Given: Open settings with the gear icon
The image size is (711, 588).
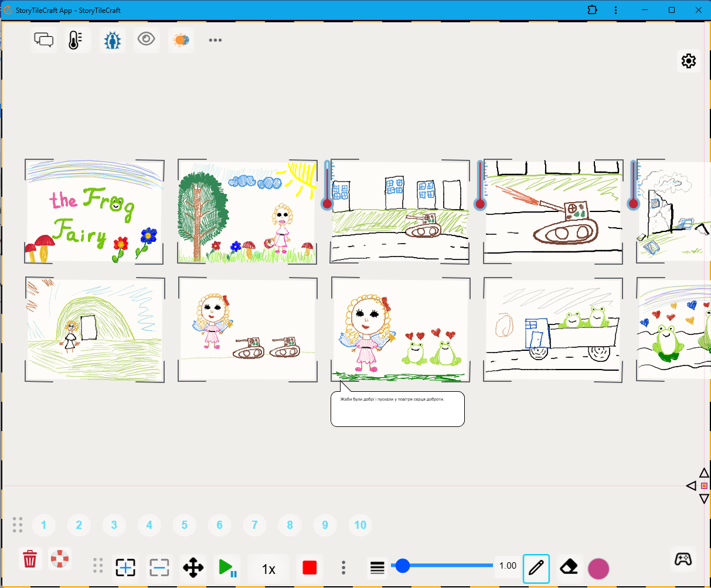Looking at the screenshot, I should [x=689, y=61].
